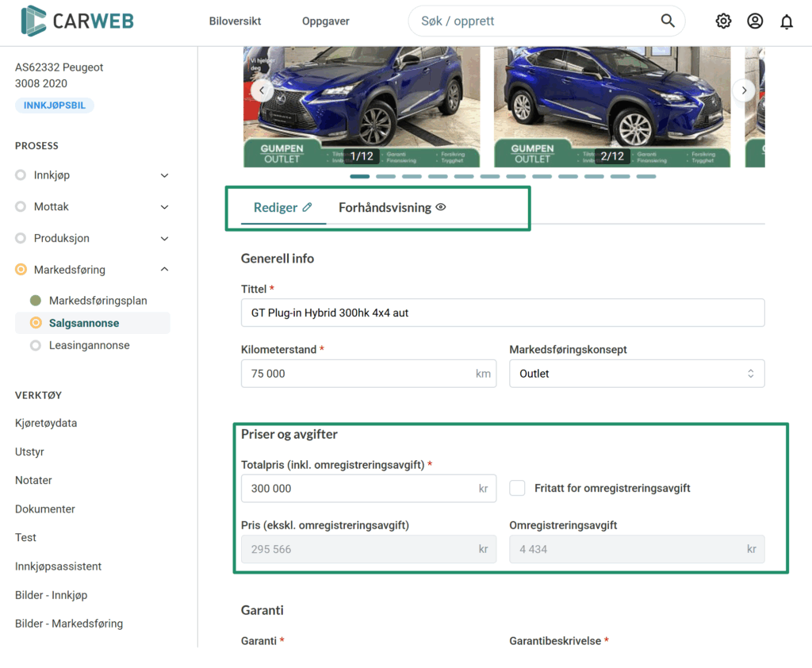Click the green Markedsføringsplan status dot

tap(36, 301)
